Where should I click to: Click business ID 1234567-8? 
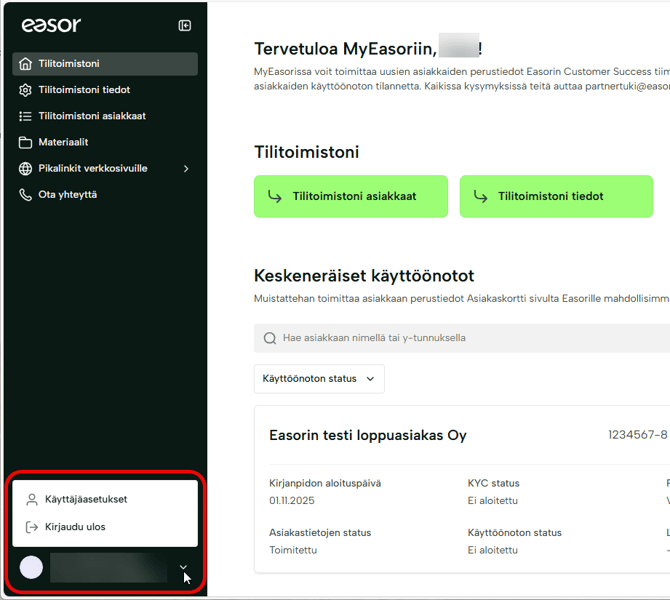coord(638,435)
